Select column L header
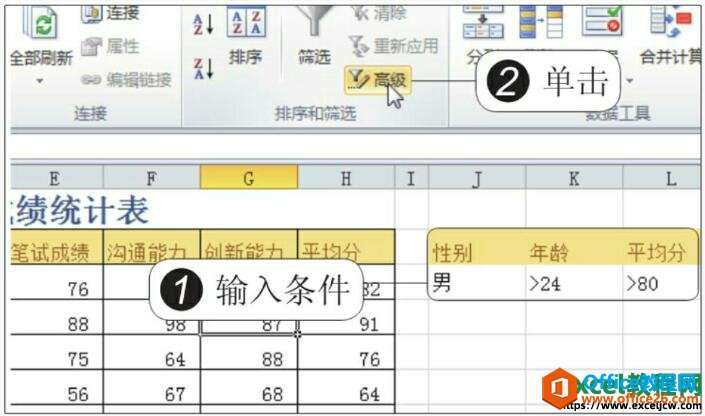This screenshot has width=705, height=416. click(x=661, y=178)
